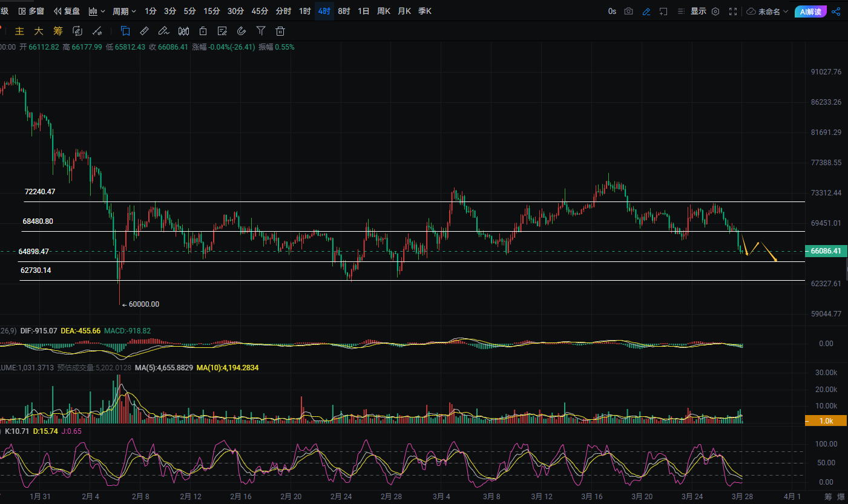Switch to the 1日 timeframe

pos(363,11)
